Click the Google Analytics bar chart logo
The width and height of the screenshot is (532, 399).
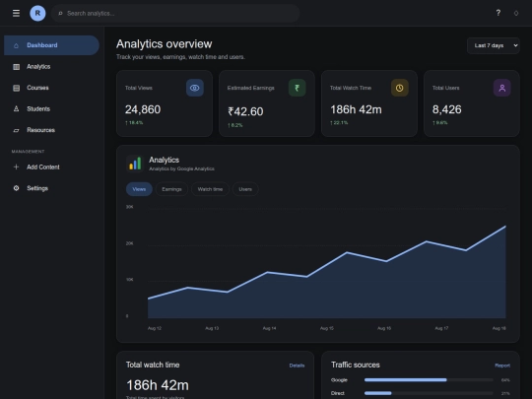135,164
